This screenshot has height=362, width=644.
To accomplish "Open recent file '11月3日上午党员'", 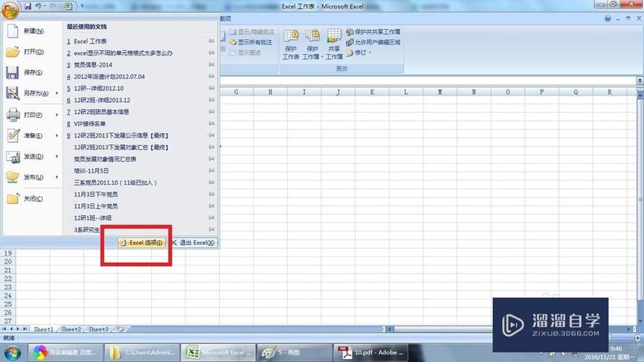I will [x=96, y=206].
